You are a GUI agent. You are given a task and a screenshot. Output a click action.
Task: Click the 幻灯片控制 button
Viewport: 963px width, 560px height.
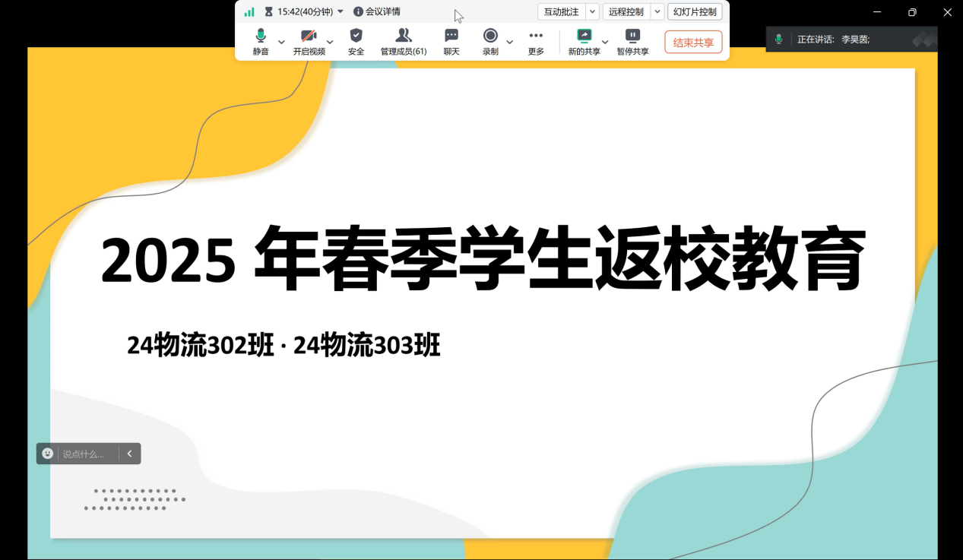(695, 12)
